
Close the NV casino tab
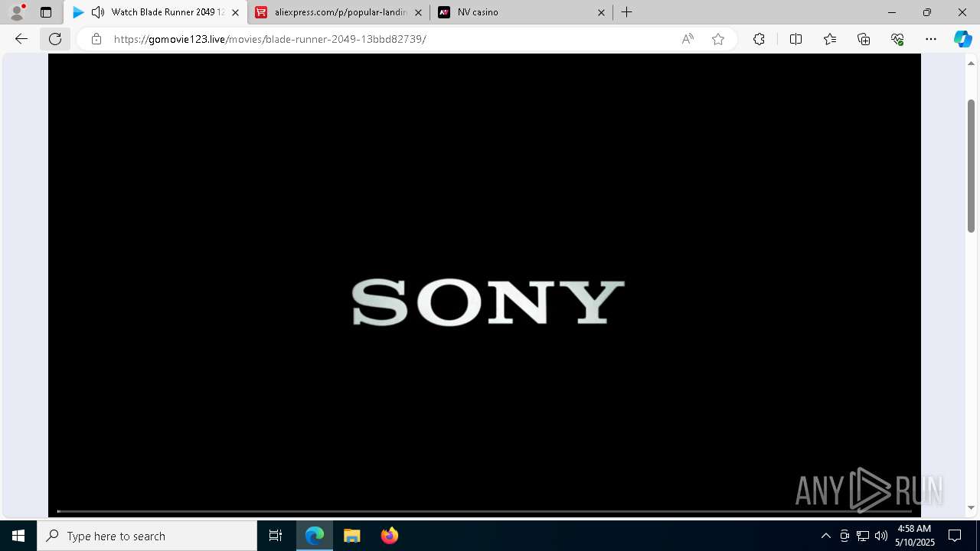coord(601,12)
